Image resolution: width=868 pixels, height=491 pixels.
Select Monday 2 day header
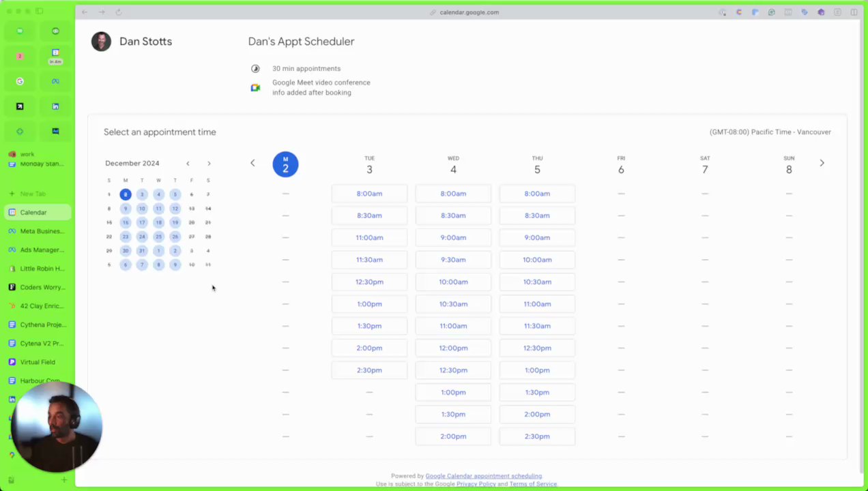285,164
